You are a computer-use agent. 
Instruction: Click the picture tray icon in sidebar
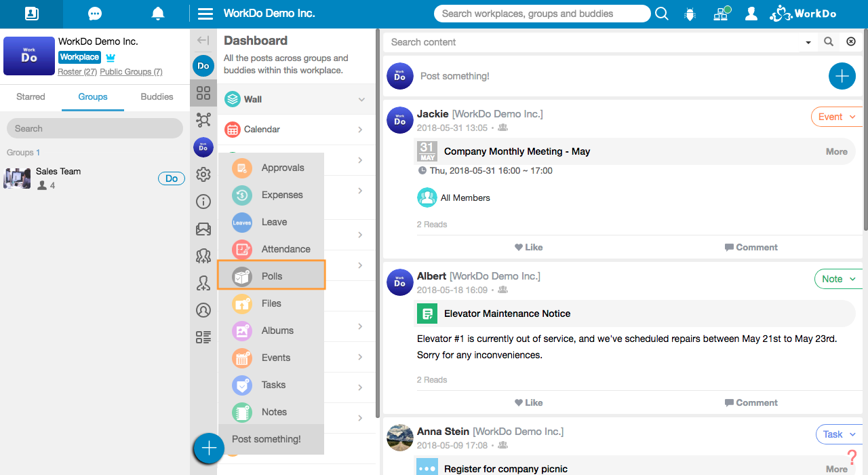coord(203,229)
